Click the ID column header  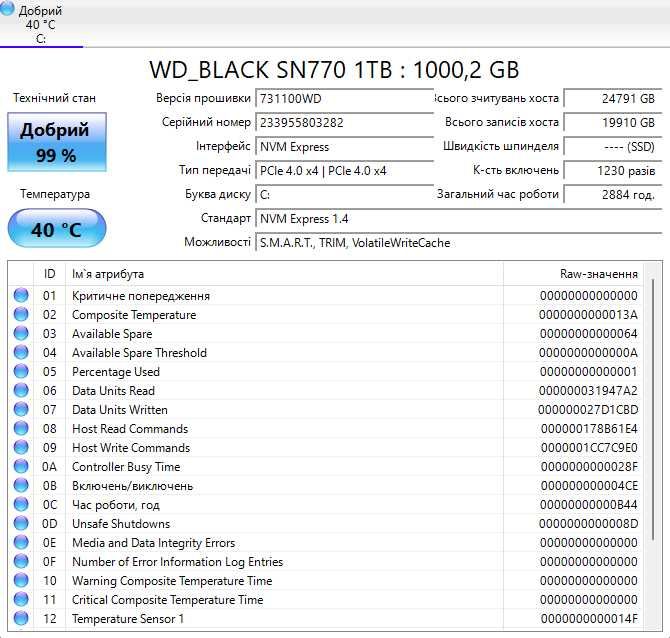click(x=50, y=274)
